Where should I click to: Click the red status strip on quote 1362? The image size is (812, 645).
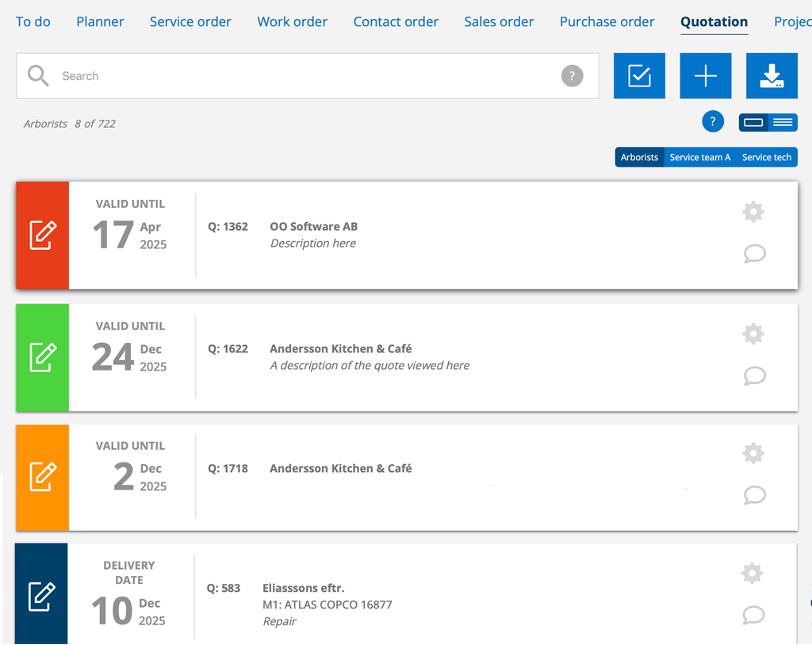pyautogui.click(x=43, y=236)
